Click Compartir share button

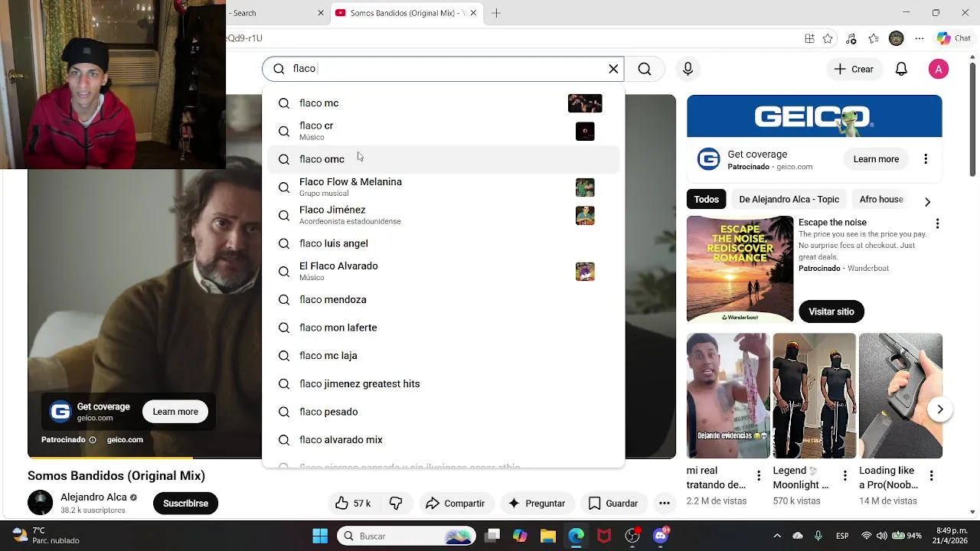click(456, 503)
